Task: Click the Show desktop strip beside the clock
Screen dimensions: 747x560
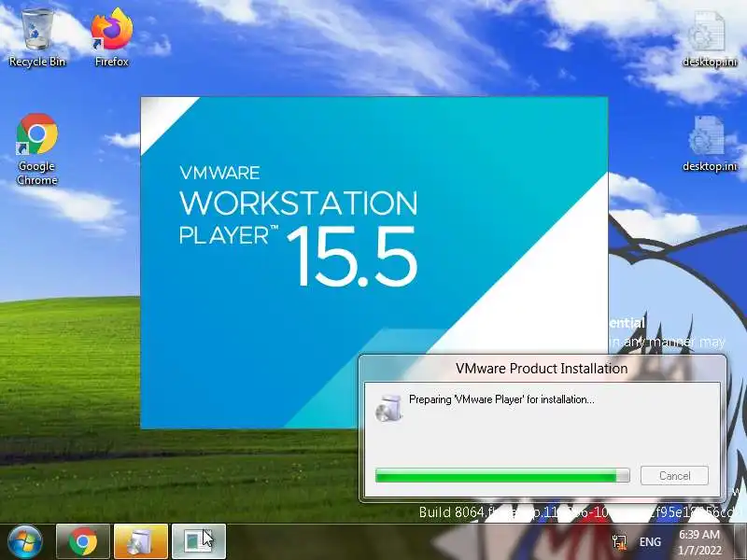Action: coord(740,542)
